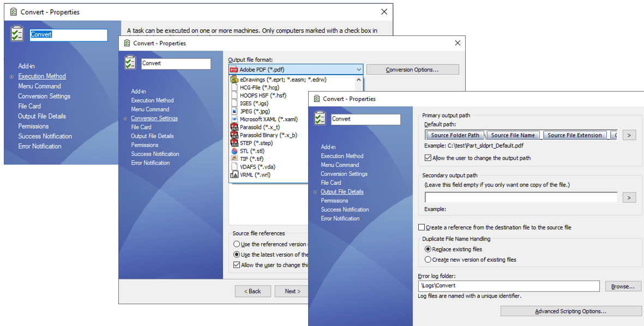The height and width of the screenshot is (326, 644).
Task: Open Success Notification in the back window
Action: [45, 136]
